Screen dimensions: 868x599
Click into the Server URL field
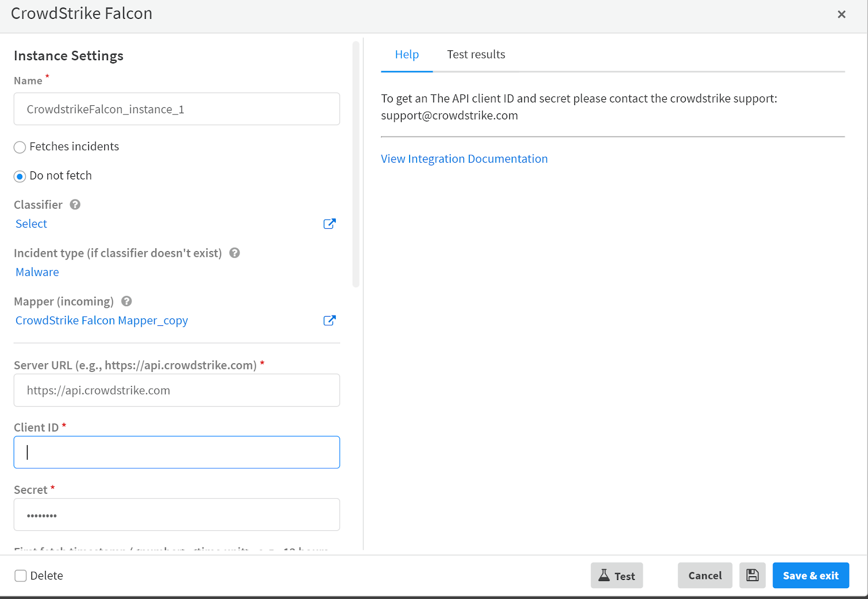coord(177,390)
